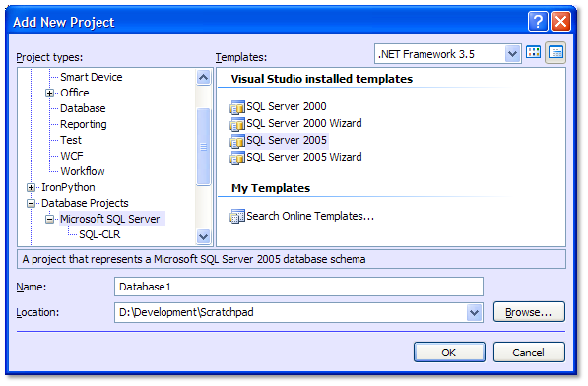Click the Search Online Templates icon
The height and width of the screenshot is (386, 588).
(x=237, y=216)
